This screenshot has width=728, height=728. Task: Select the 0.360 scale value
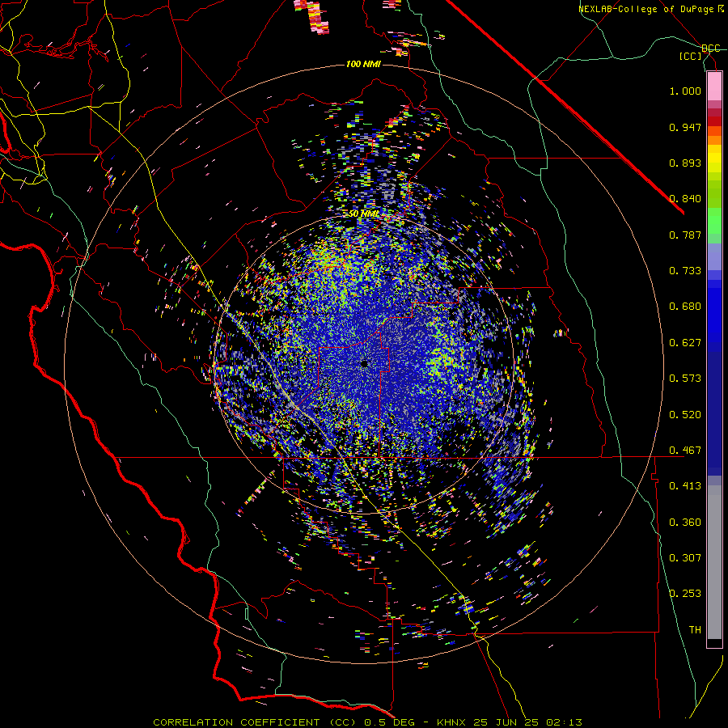click(685, 523)
